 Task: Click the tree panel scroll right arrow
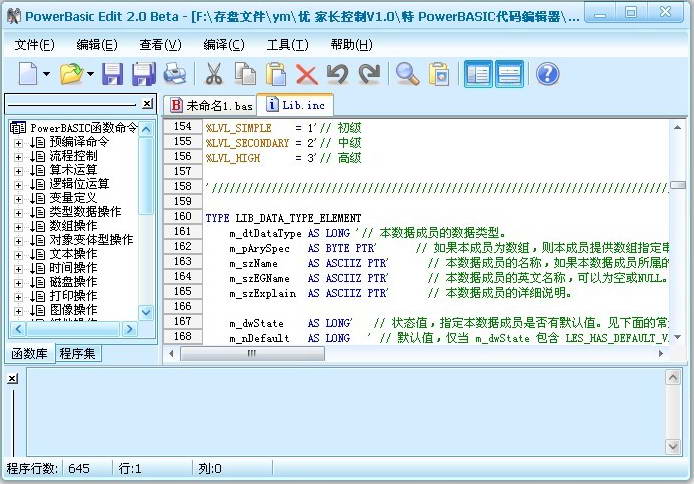click(x=129, y=329)
